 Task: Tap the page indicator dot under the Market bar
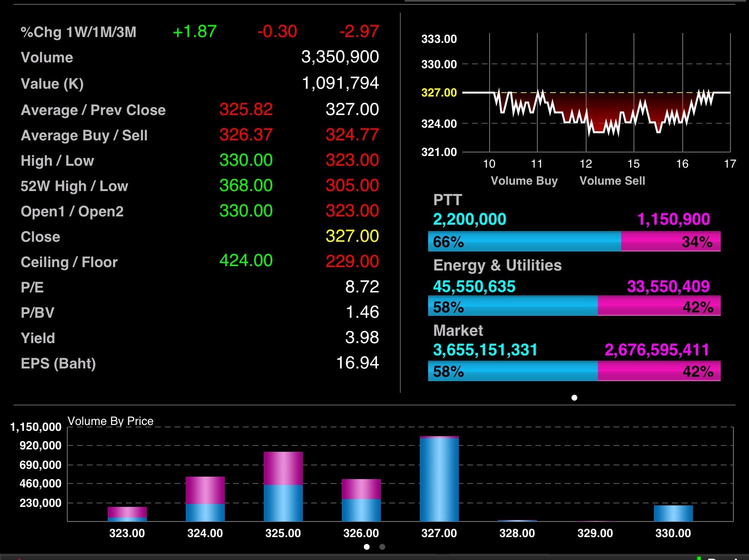pos(574,398)
